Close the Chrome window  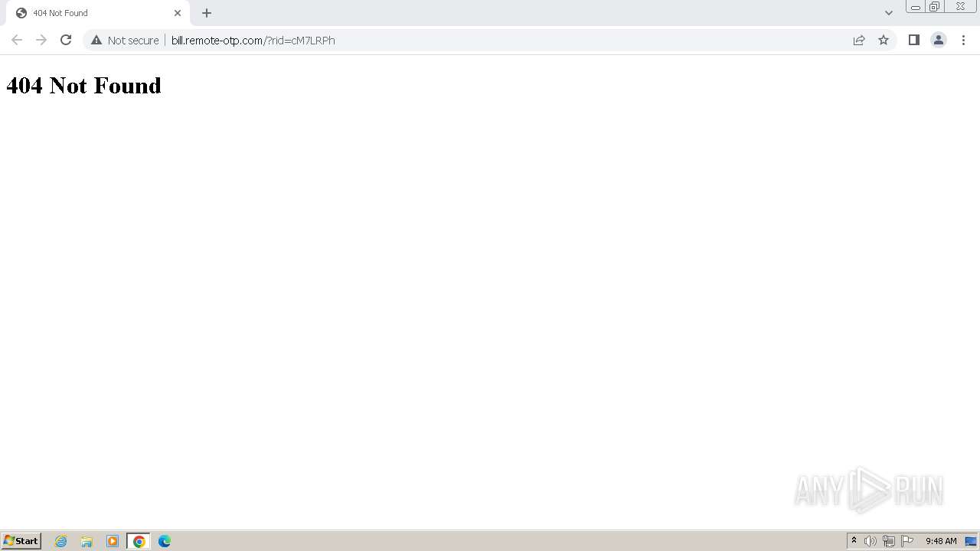960,7
